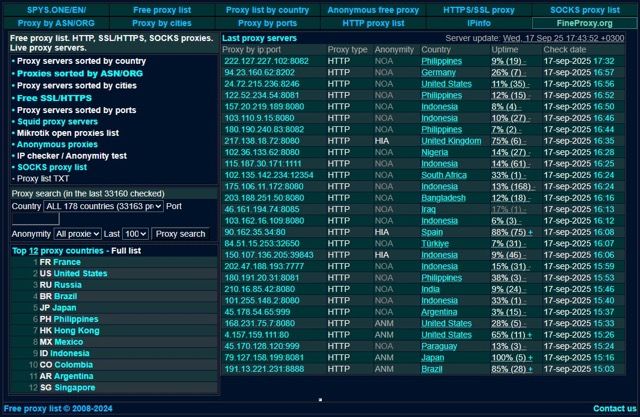Click the Proxy search button

(181, 233)
